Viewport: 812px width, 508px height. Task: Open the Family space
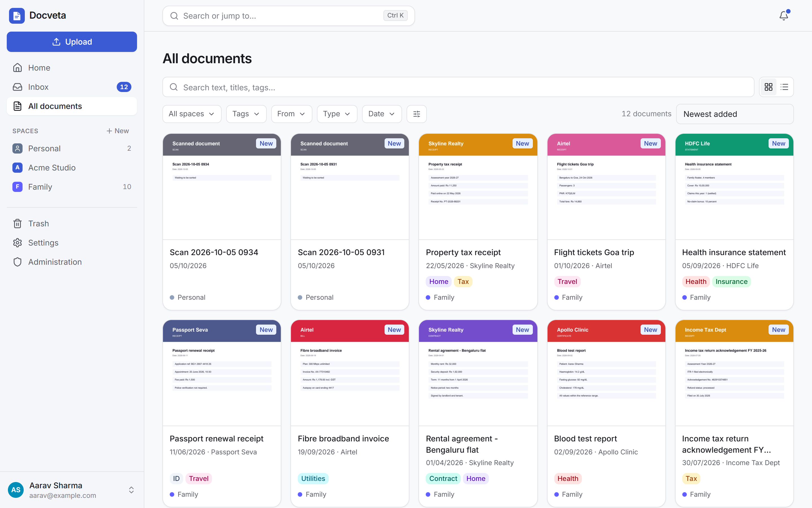[x=72, y=187]
